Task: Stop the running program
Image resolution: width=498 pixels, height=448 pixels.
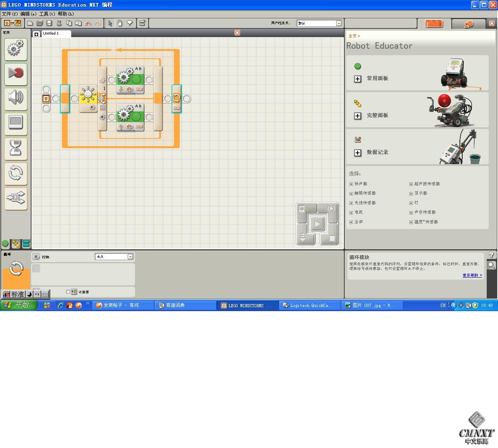Action: (331, 238)
